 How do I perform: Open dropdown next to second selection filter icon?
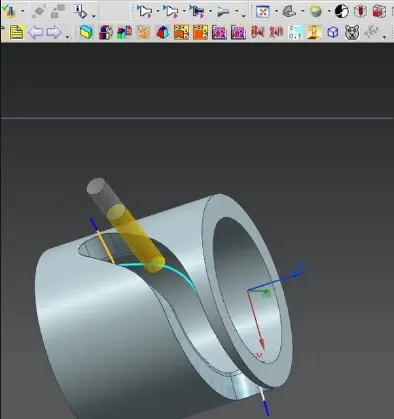[184, 12]
